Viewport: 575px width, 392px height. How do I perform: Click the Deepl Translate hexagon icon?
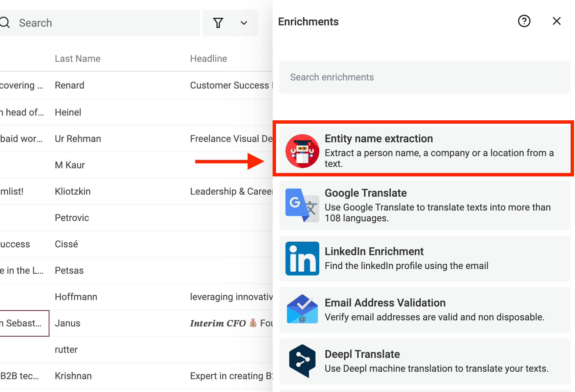tap(302, 361)
